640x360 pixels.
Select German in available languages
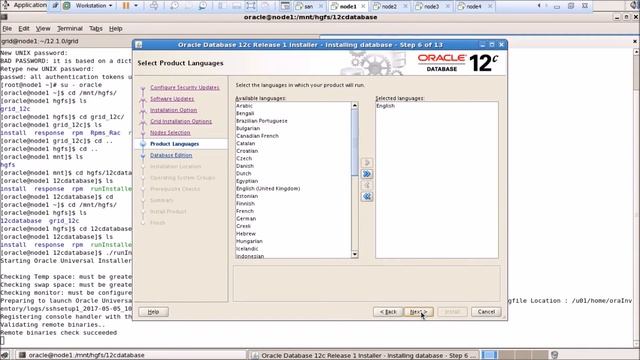[293, 218]
